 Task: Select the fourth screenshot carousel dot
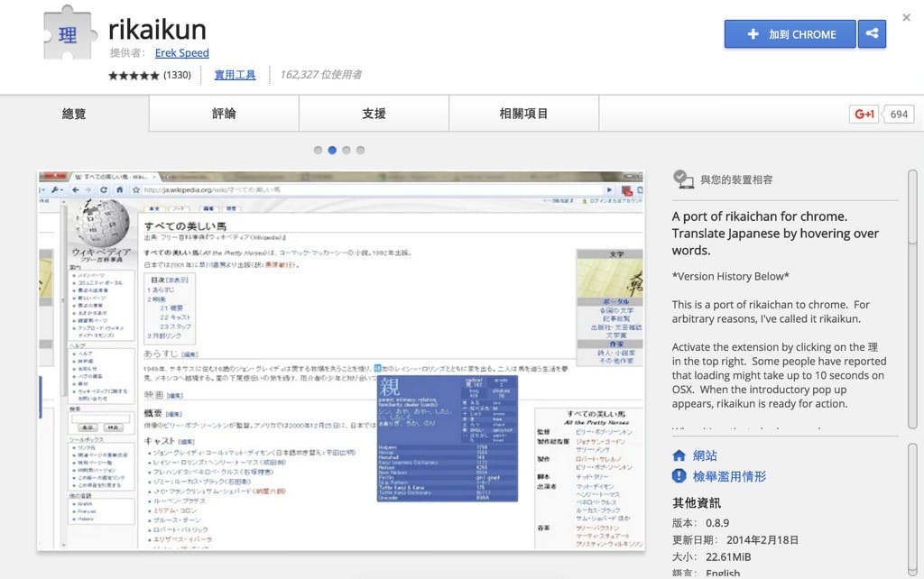361,151
